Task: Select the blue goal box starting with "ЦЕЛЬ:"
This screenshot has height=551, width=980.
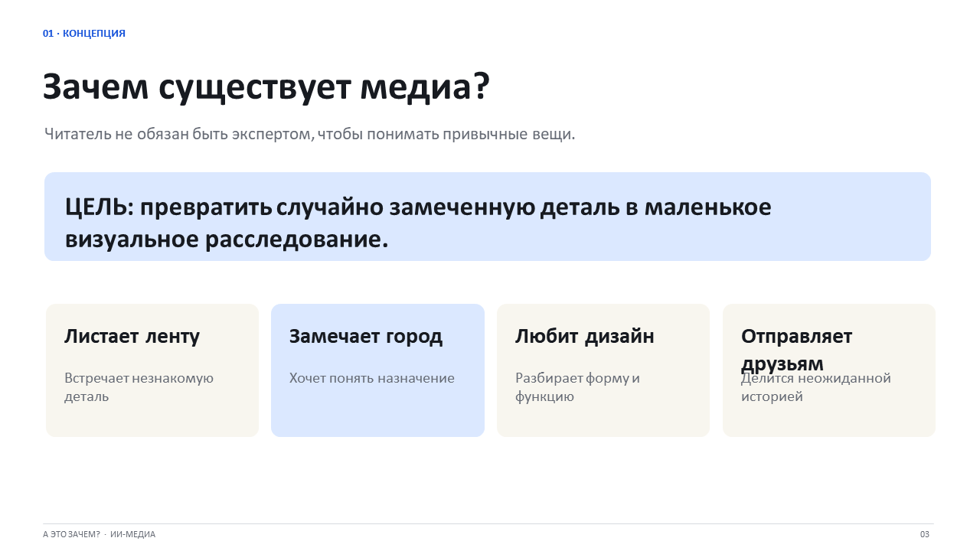Action: point(488,217)
